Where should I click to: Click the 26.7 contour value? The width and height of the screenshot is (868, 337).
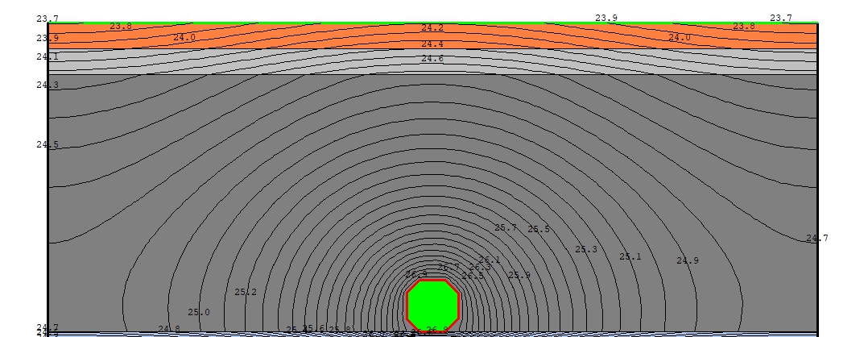click(x=448, y=267)
